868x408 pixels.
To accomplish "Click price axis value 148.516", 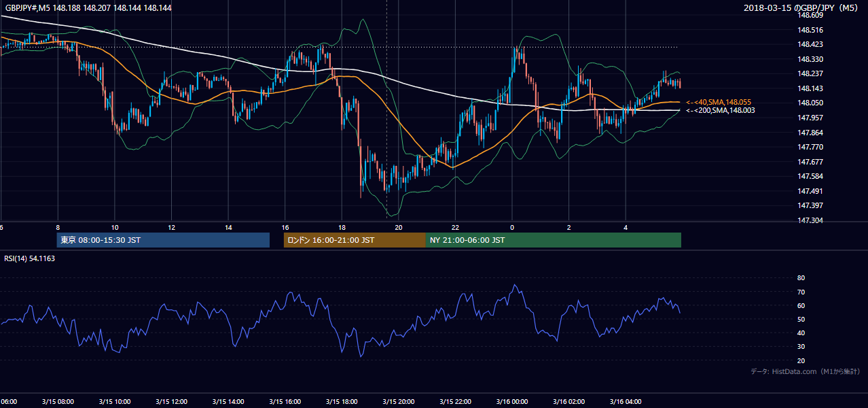I will pos(810,30).
